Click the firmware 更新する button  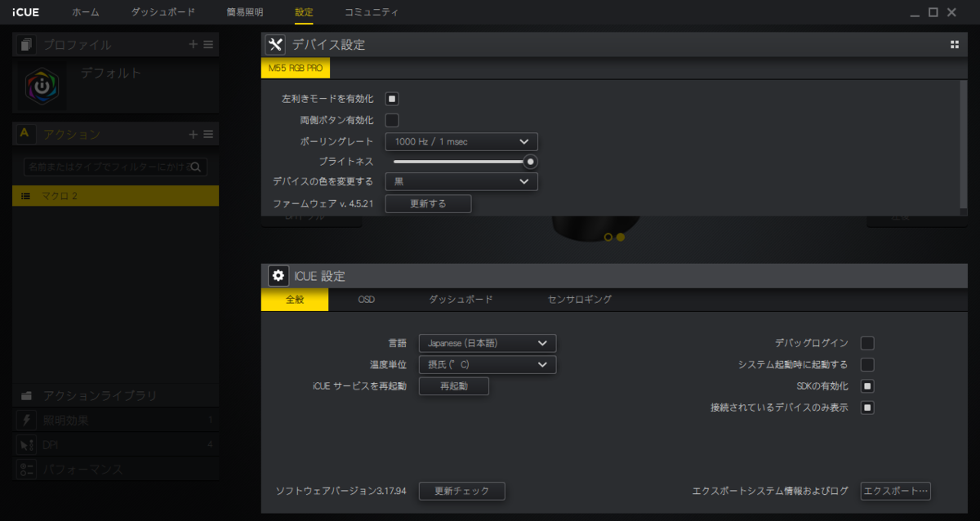(x=428, y=203)
